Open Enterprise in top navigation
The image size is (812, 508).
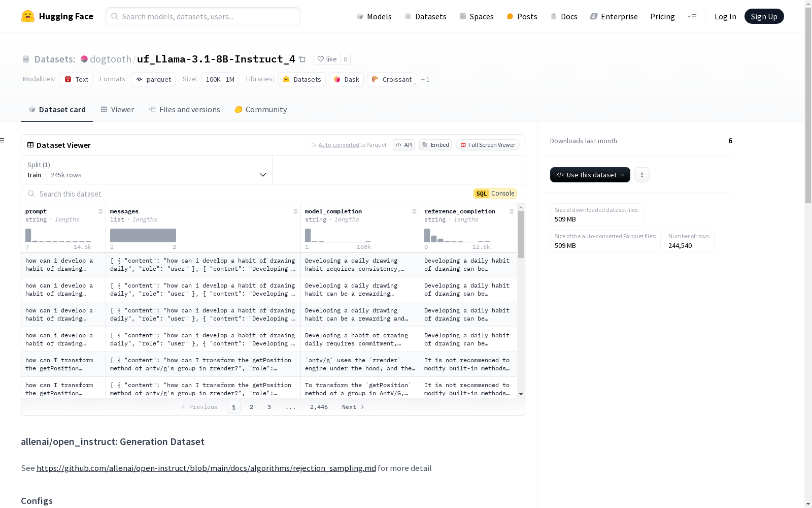(x=614, y=16)
